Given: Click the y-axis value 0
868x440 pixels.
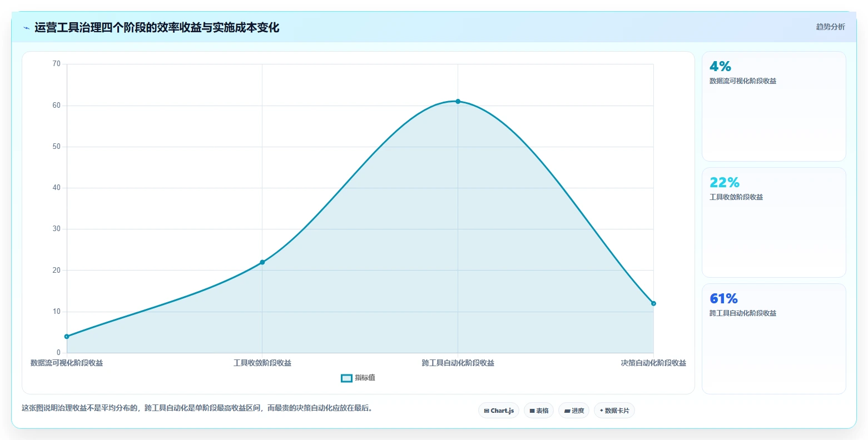Looking at the screenshot, I should pos(58,353).
